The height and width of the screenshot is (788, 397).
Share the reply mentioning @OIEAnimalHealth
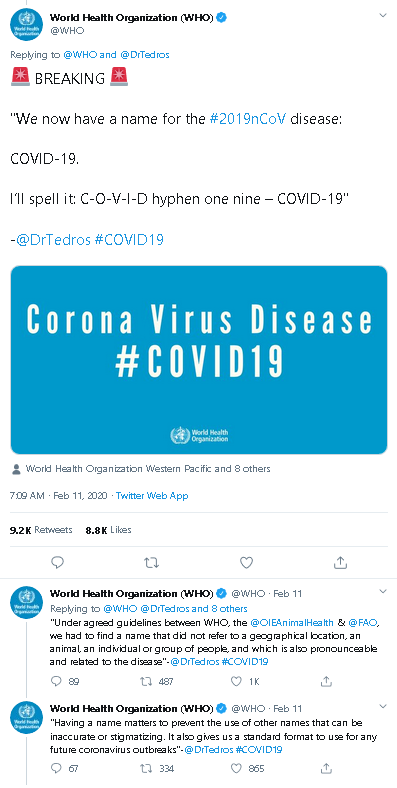(327, 681)
